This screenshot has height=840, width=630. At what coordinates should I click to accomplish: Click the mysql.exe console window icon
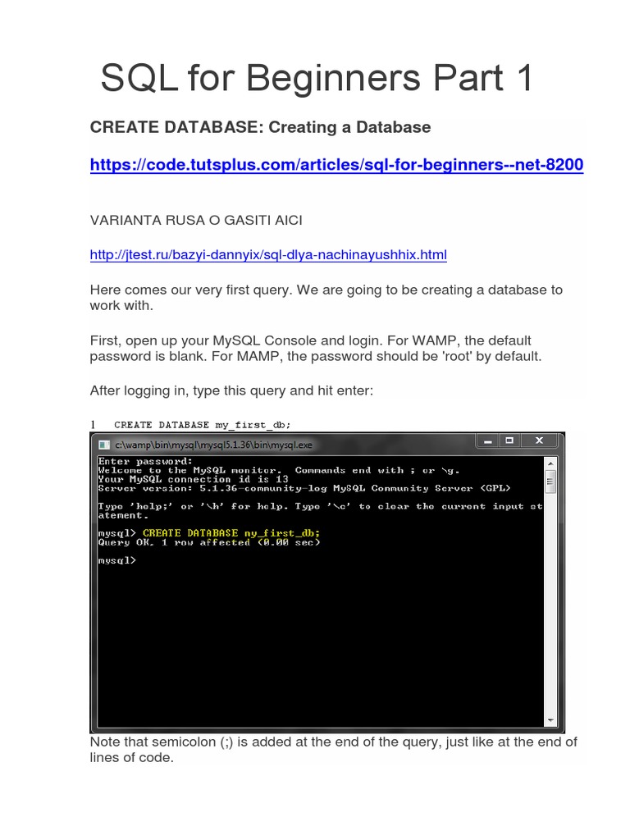pyautogui.click(x=104, y=445)
